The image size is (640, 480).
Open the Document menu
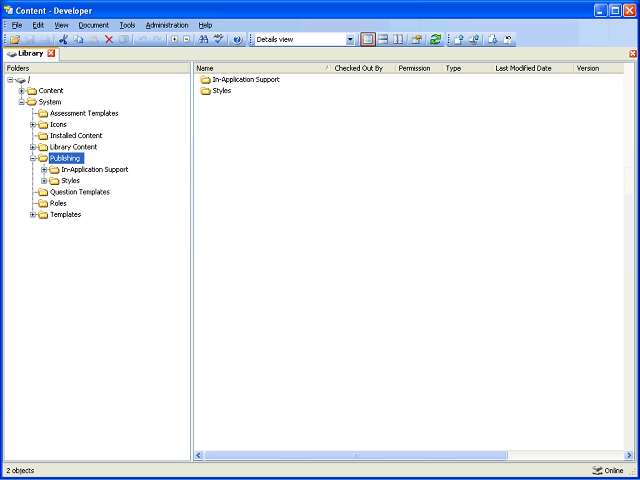coord(93,25)
